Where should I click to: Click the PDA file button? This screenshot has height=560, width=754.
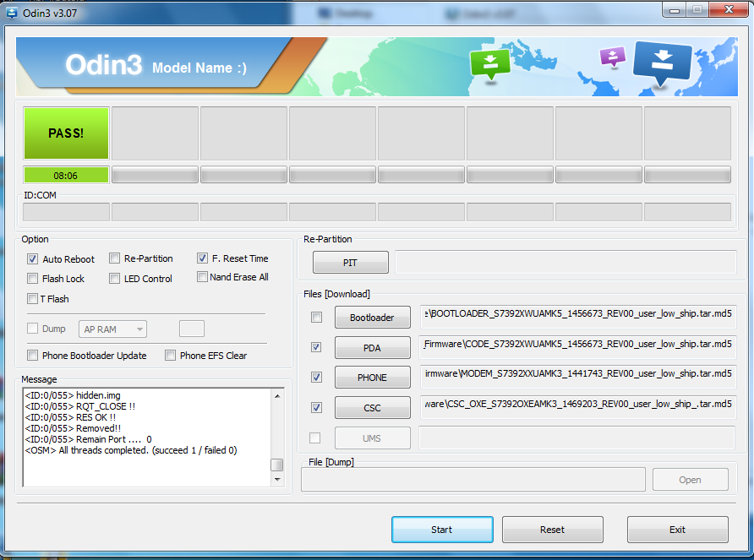[373, 347]
